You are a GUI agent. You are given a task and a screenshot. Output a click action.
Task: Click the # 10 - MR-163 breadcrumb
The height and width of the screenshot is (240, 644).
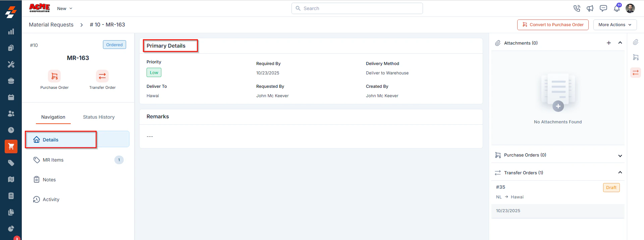(107, 25)
